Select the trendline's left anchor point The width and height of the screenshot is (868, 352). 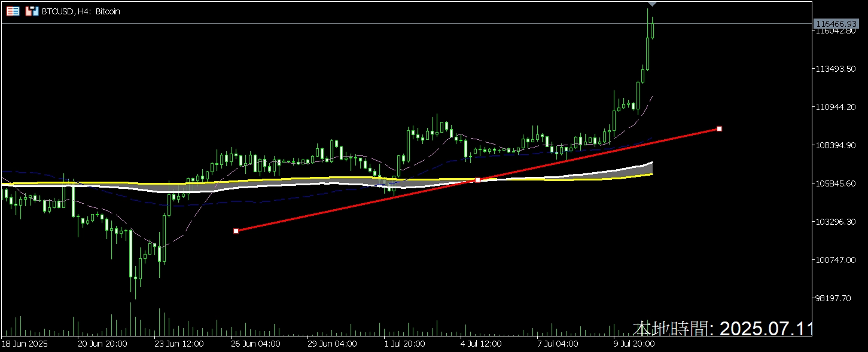pyautogui.click(x=236, y=231)
